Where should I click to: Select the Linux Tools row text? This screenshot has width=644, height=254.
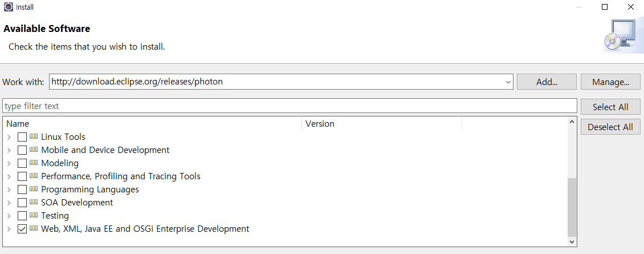[63, 136]
